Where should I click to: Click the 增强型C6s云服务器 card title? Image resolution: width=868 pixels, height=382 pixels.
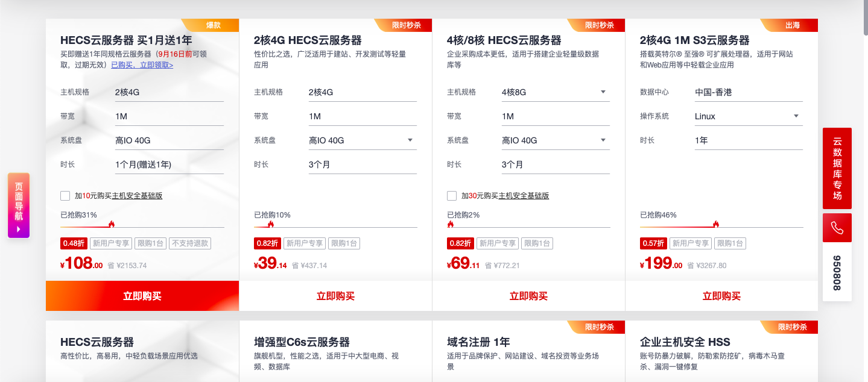302,342
